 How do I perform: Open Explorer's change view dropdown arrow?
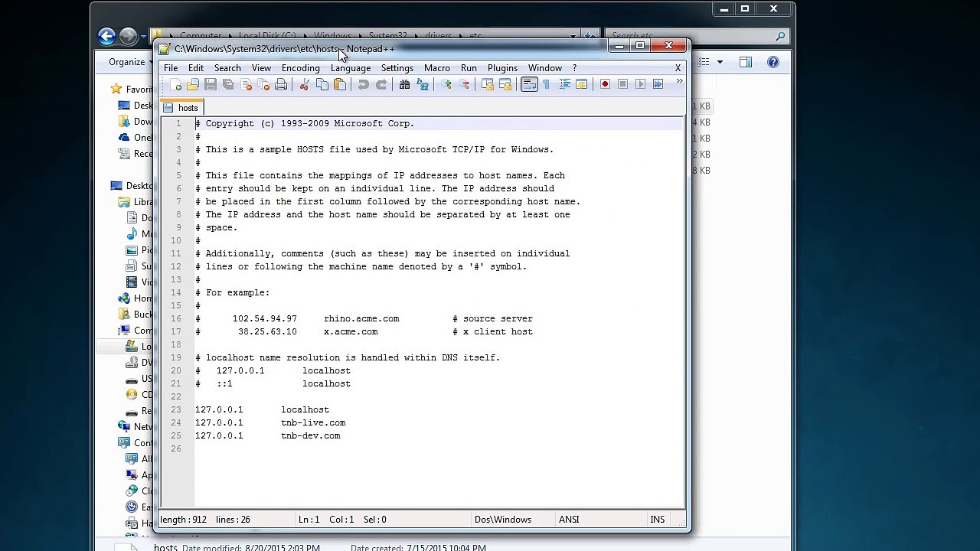(x=720, y=62)
